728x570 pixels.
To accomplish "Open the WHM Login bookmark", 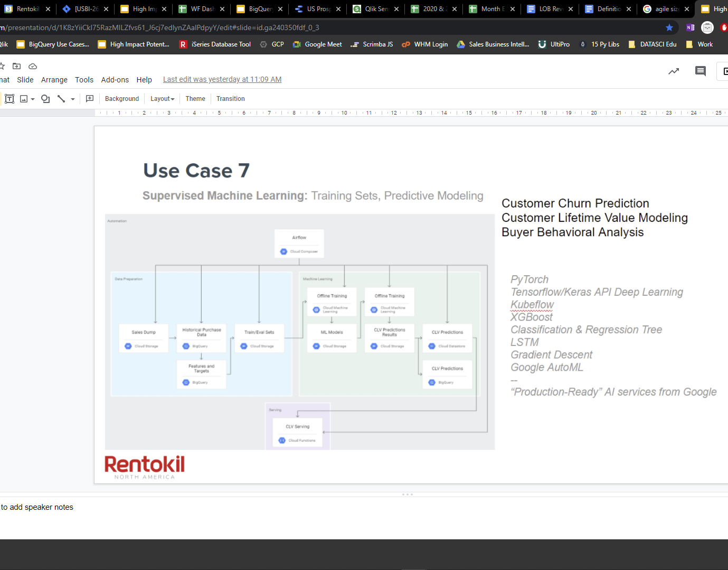I will (x=425, y=44).
